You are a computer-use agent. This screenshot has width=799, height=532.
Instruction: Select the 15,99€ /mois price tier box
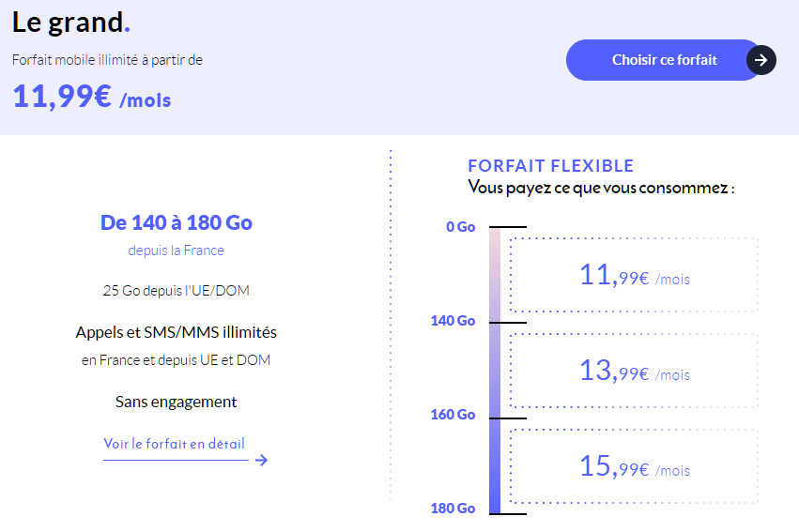click(x=634, y=466)
